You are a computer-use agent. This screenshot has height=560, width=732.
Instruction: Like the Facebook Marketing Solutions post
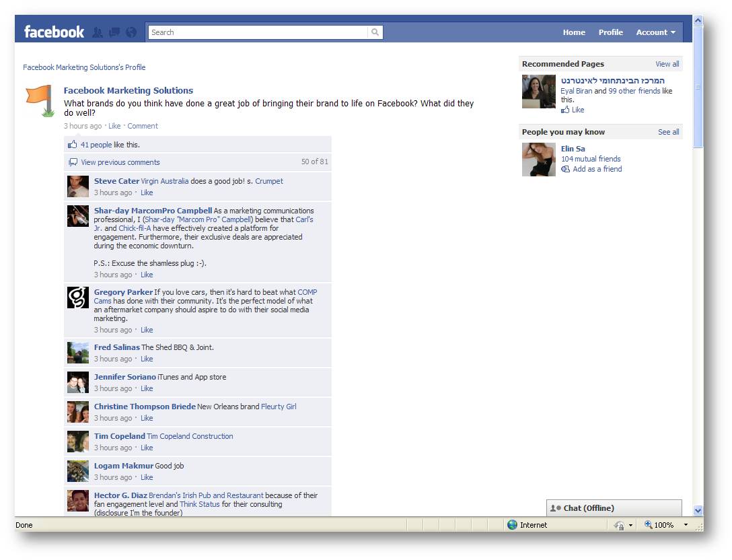[114, 126]
